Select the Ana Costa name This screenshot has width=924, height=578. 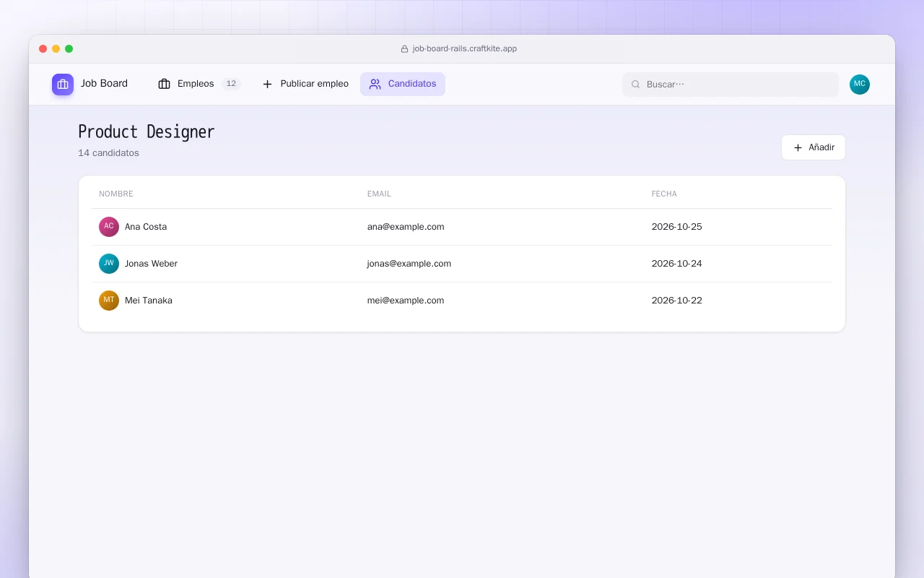pyautogui.click(x=146, y=227)
